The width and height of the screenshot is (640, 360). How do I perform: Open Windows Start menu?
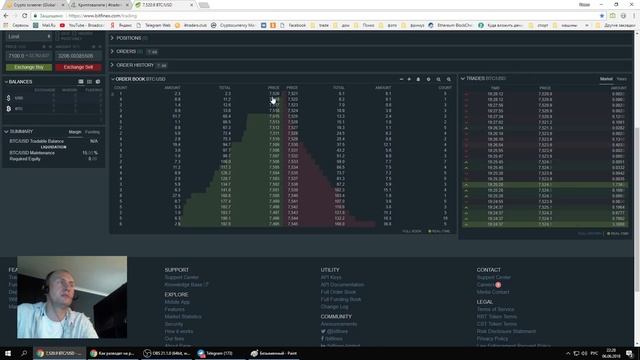tap(8, 353)
